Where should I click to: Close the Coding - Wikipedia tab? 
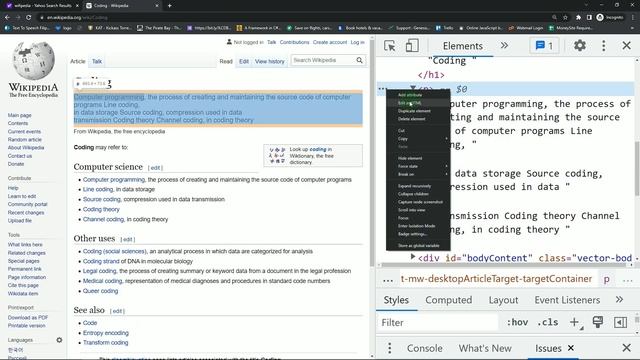click(157, 6)
